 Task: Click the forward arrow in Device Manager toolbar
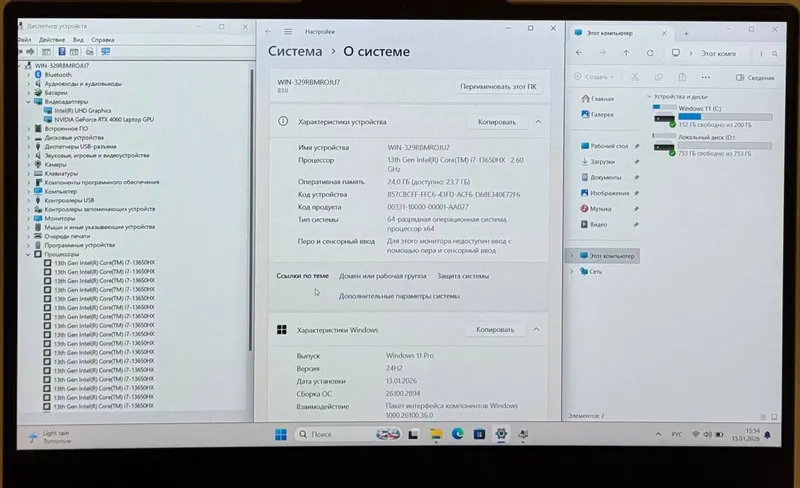[x=31, y=52]
